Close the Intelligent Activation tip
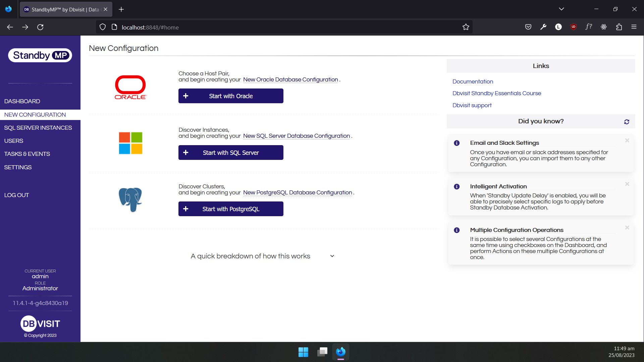This screenshot has width=644, height=362. click(627, 184)
